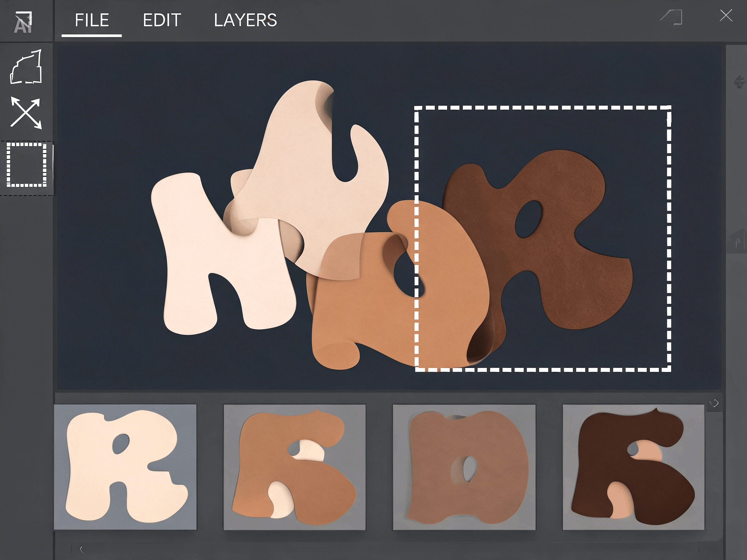Click the app logo icon
Viewport: 747px width, 560px height.
click(23, 22)
